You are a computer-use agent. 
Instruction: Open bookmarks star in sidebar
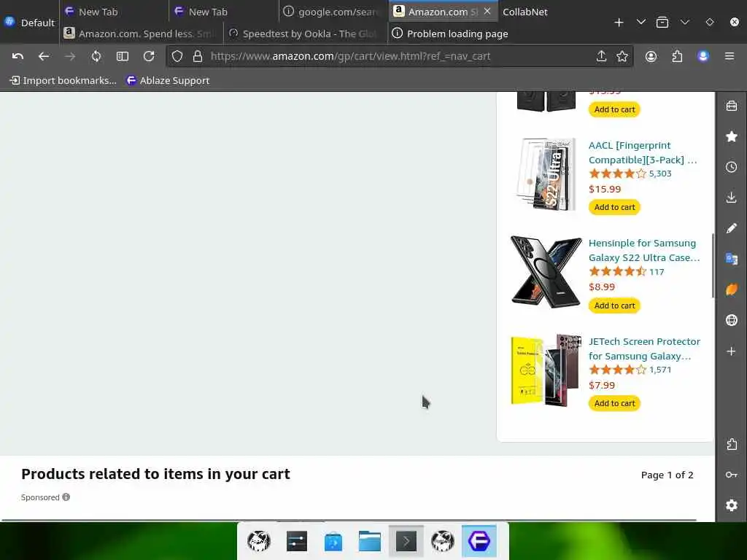pos(732,136)
